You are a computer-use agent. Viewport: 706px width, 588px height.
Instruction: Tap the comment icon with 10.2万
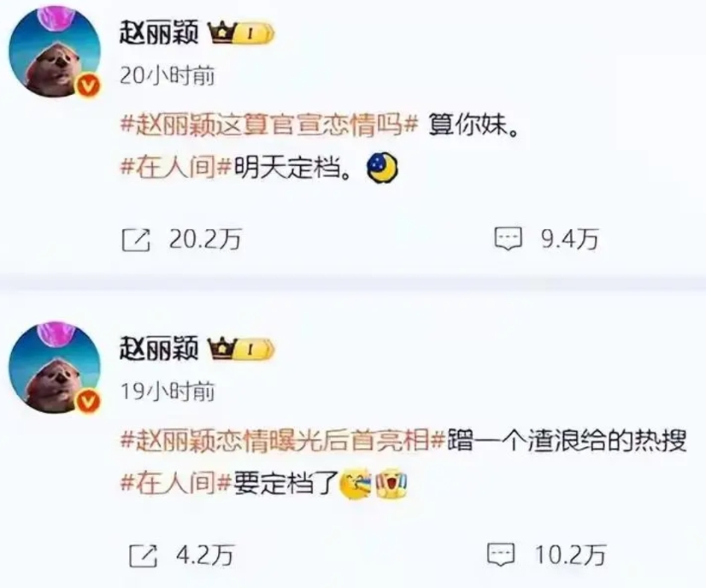pos(501,555)
